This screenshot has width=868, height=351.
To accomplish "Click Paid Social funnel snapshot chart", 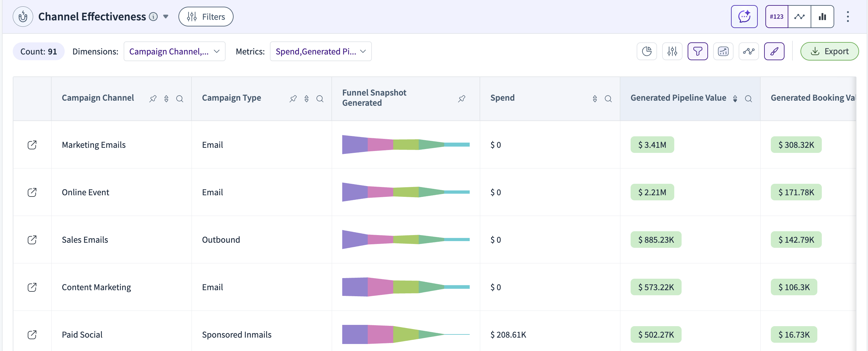I will coord(406,334).
